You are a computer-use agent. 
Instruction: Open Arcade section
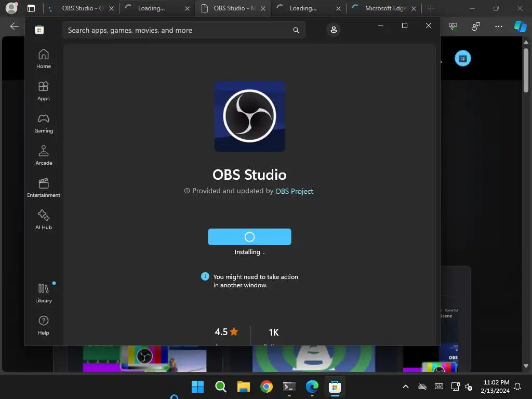[x=44, y=155]
